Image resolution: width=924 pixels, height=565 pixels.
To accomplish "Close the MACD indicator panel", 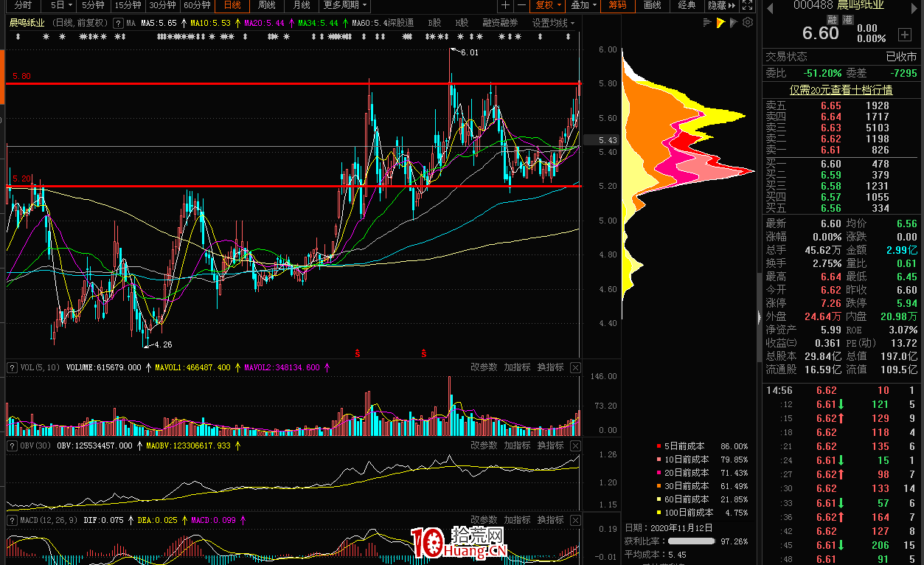I will click(575, 520).
